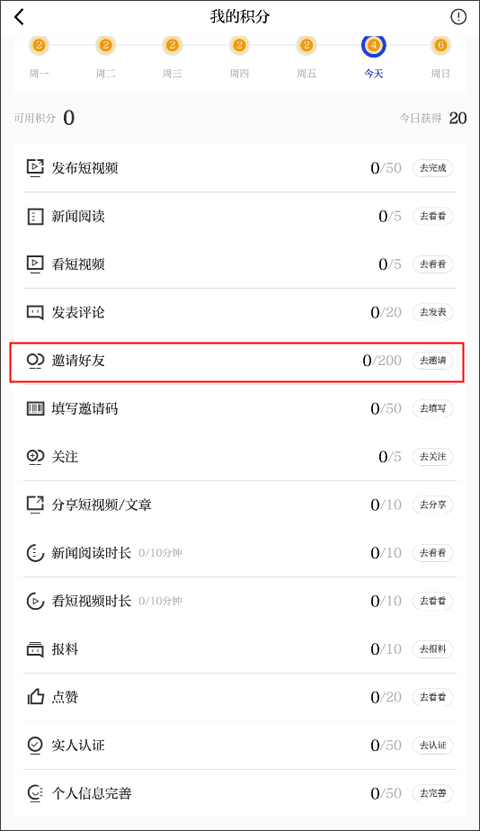The width and height of the screenshot is (480, 831).
Task: Tap the 发表评论 comment bubble icon
Action: (35, 312)
